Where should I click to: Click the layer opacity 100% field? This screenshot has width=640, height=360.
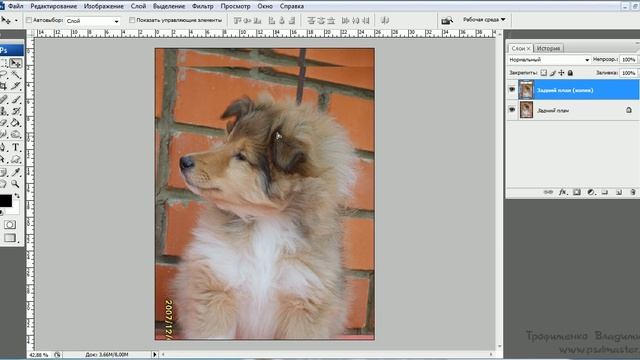(629, 60)
